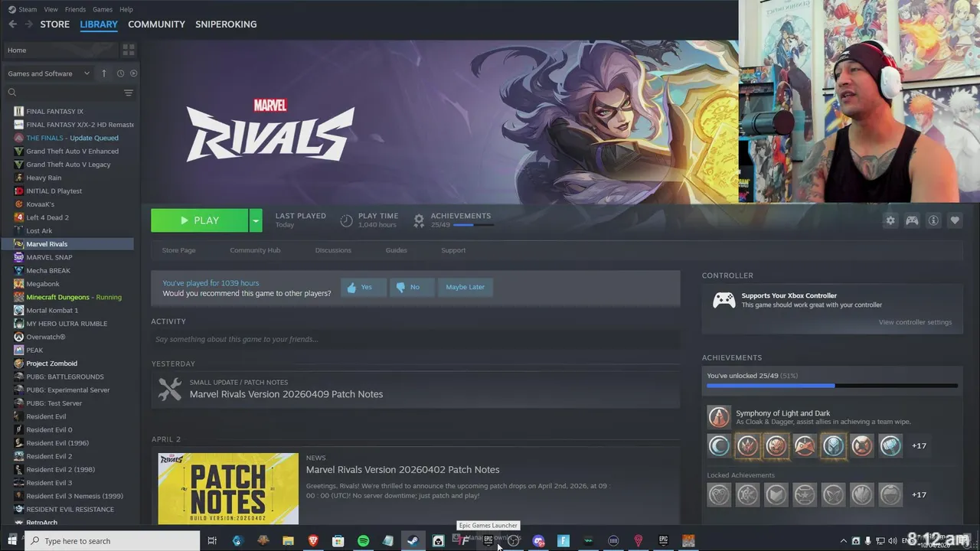Open the SNIPEROKING profile tab
This screenshot has height=551, width=980.
click(x=226, y=24)
